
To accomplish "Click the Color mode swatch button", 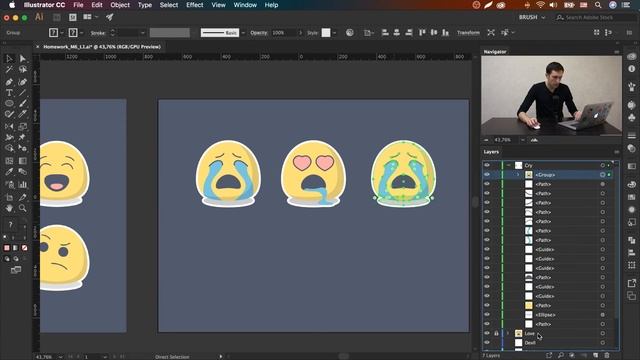I will (7, 248).
